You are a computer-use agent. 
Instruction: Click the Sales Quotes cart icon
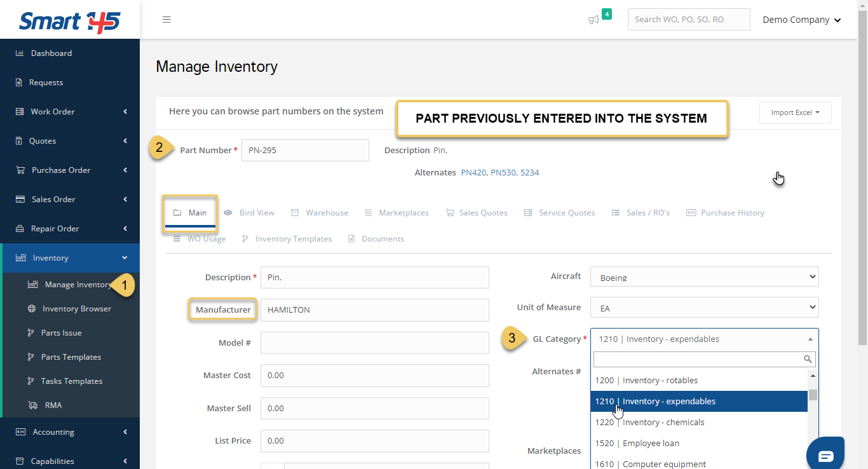(450, 213)
